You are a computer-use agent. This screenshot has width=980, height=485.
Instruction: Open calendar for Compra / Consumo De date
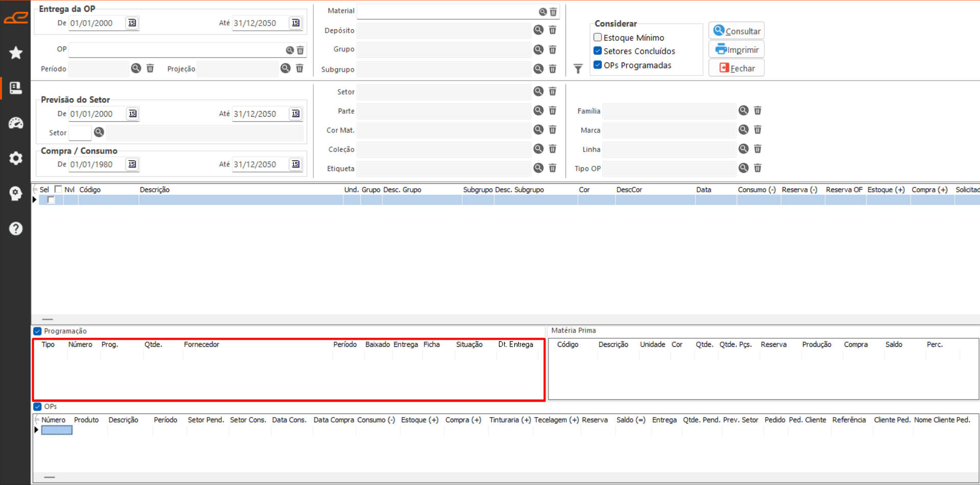click(x=132, y=164)
